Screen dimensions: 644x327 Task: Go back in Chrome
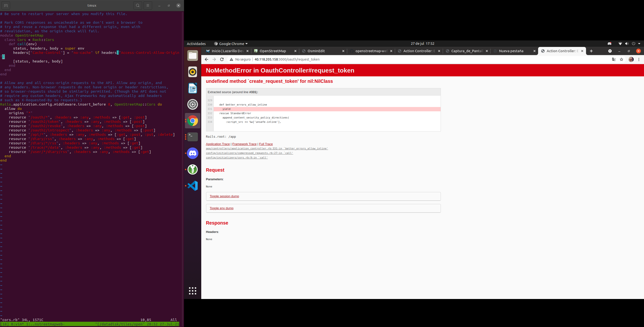pyautogui.click(x=206, y=59)
